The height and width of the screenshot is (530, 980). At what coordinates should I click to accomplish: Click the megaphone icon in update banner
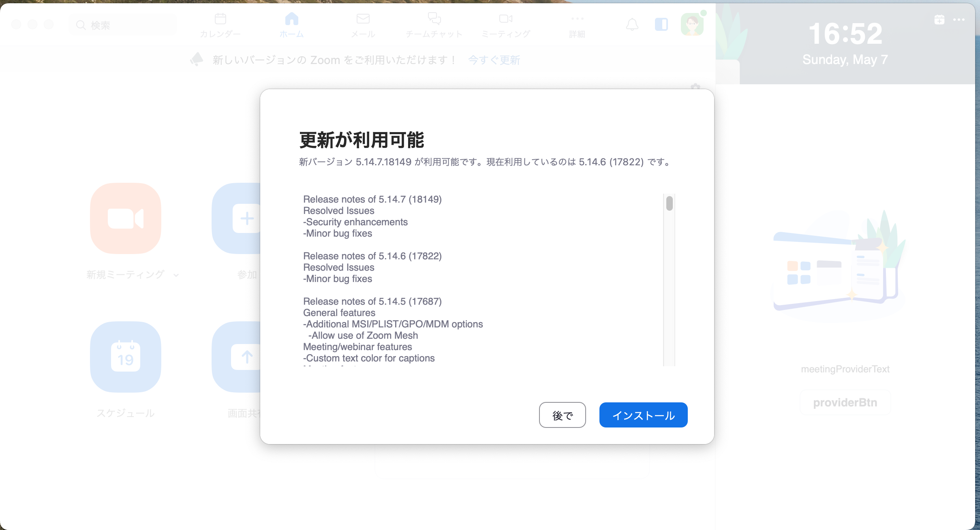click(x=197, y=60)
